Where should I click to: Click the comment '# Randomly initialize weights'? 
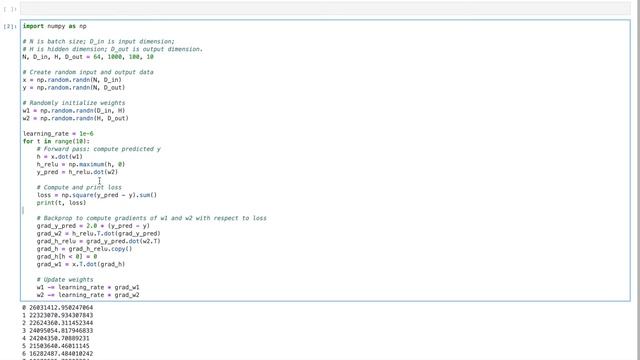tap(74, 103)
